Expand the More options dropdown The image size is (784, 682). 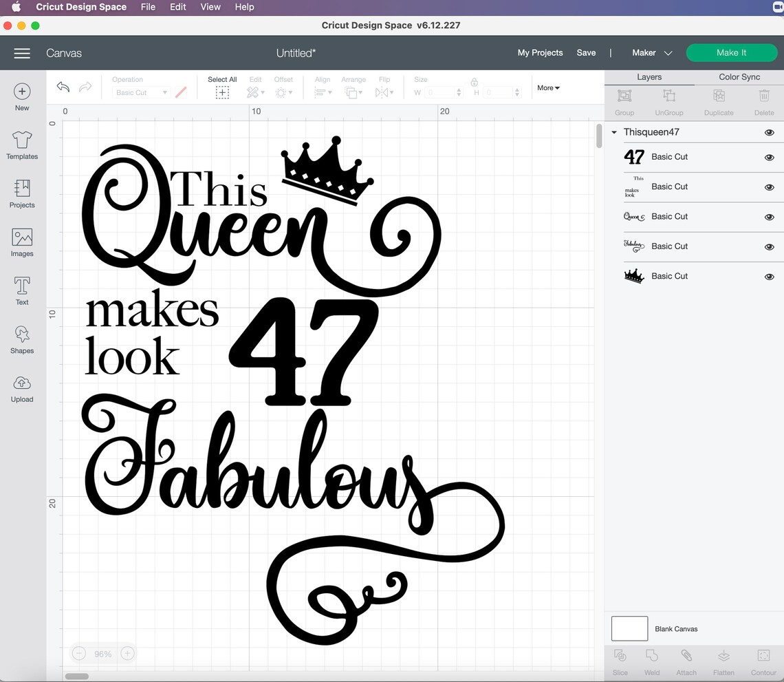tap(547, 87)
